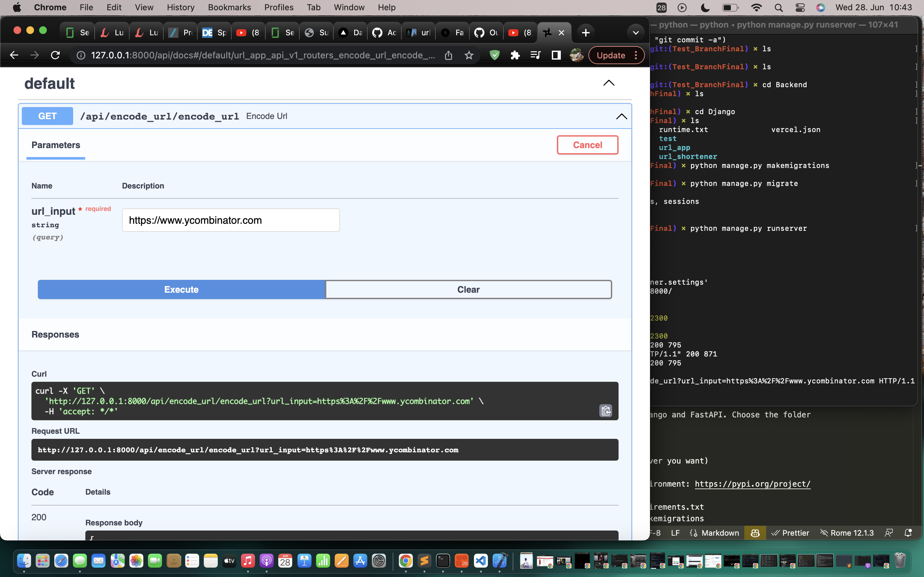The width and height of the screenshot is (924, 577).
Task: Switch to the GitHub Ac tab
Action: pos(384,33)
